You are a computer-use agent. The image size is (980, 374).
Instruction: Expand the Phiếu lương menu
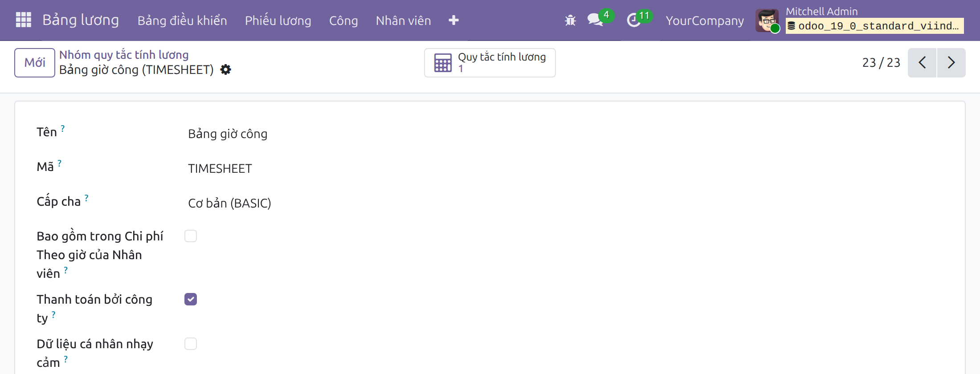(278, 20)
